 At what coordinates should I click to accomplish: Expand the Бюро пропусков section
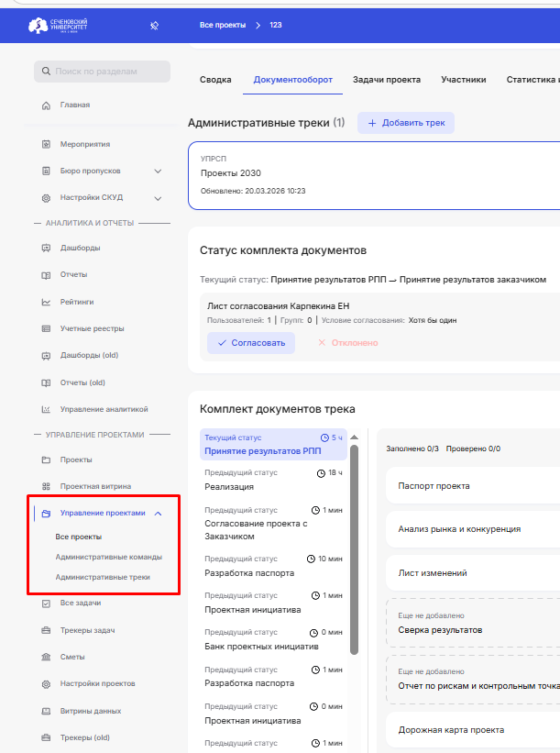pyautogui.click(x=158, y=172)
